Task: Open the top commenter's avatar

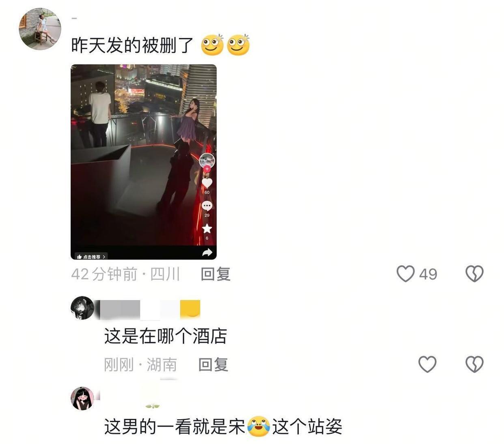Action: 40,29
